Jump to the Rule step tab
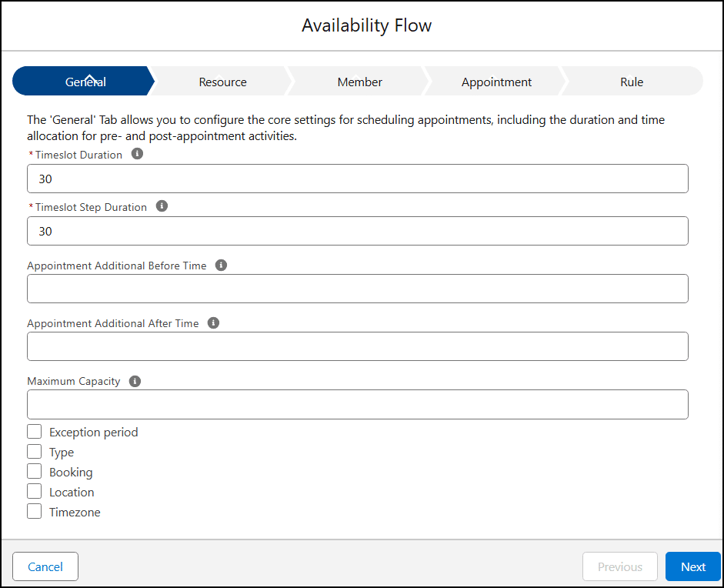The width and height of the screenshot is (724, 588). [x=631, y=82]
